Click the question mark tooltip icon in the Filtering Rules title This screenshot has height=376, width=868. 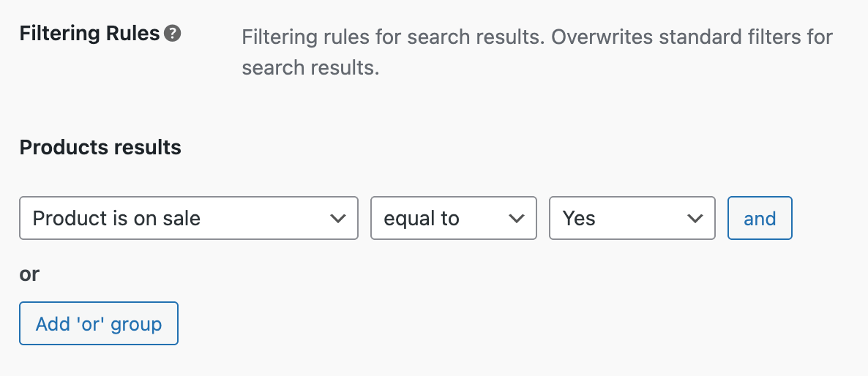[x=173, y=34]
